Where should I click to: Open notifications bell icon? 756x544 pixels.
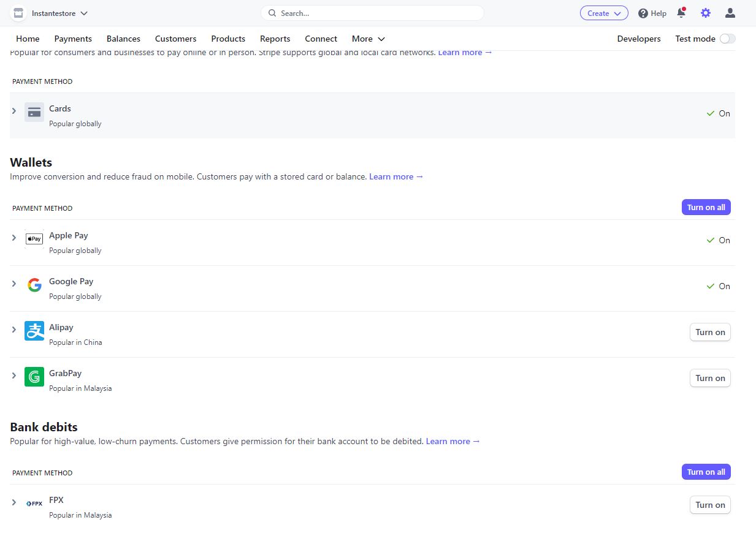[x=681, y=13]
